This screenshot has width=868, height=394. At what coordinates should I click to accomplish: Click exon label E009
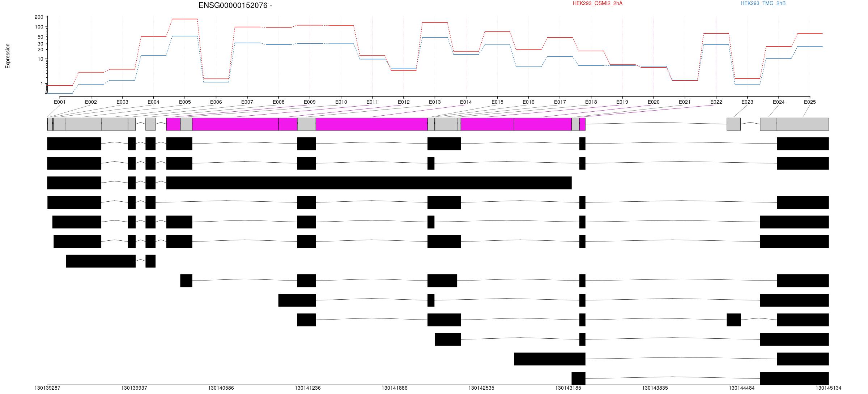click(310, 102)
